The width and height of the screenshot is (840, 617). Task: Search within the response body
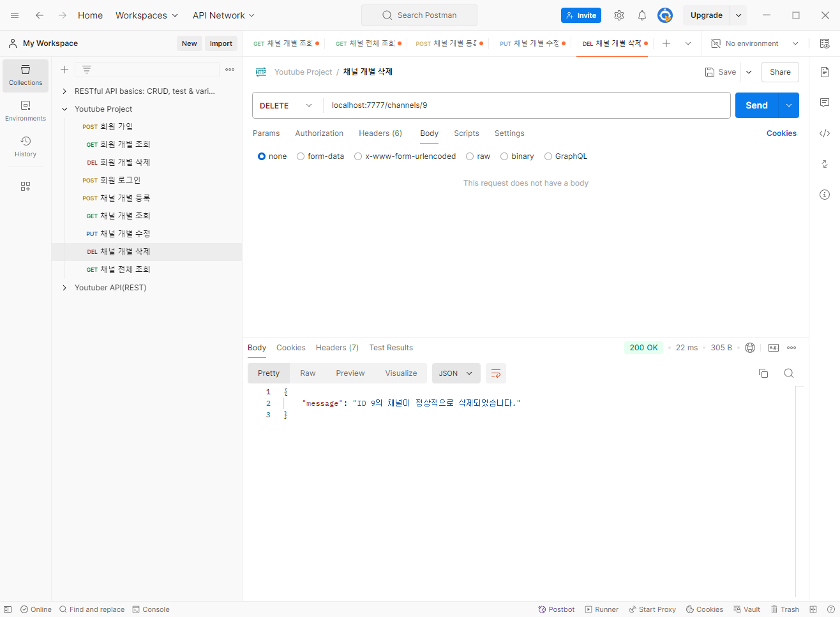[x=789, y=373]
